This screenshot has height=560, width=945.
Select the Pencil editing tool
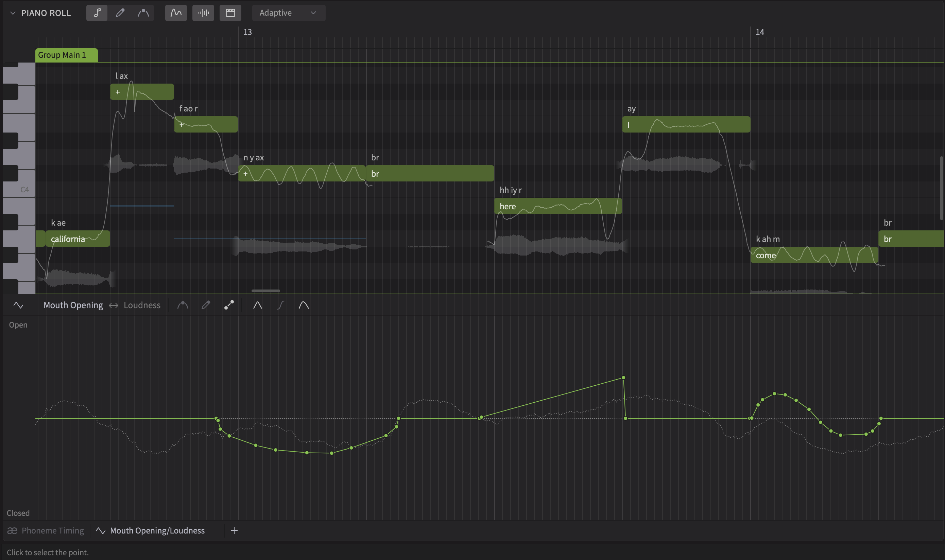click(120, 13)
